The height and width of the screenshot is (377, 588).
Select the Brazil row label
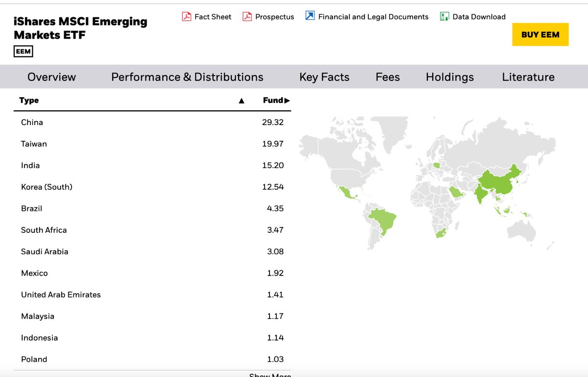31,208
